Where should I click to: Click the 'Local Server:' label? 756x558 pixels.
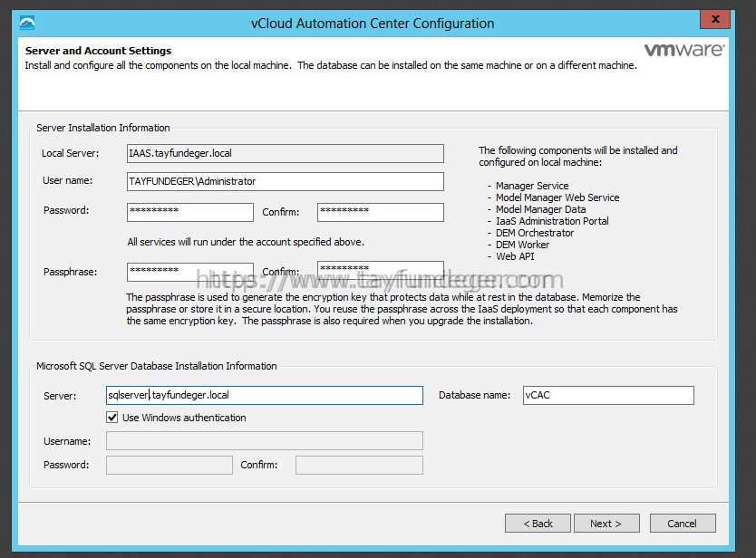pos(71,153)
